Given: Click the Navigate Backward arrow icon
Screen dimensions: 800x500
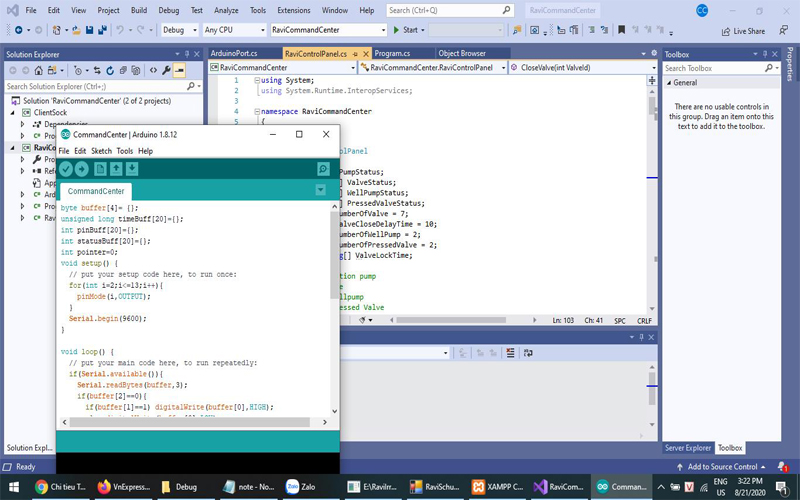Looking at the screenshot, I should coord(18,30).
